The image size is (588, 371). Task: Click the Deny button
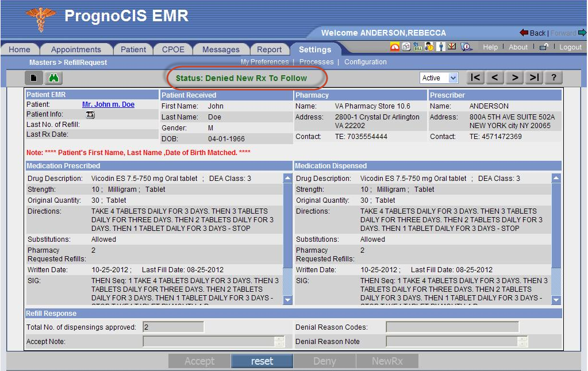324,361
